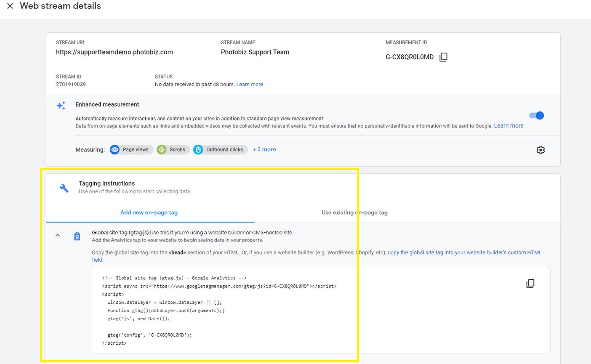Show the 3 more measurement options
591x364 pixels.
click(x=264, y=149)
